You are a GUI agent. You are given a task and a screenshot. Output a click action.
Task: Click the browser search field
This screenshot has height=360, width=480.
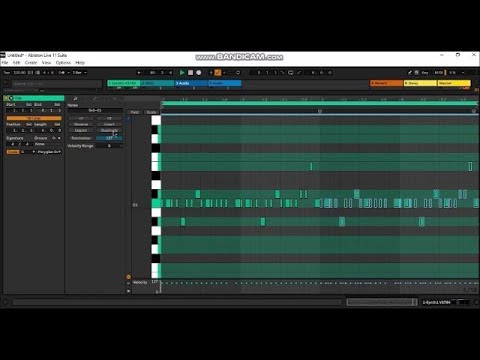click(x=57, y=84)
